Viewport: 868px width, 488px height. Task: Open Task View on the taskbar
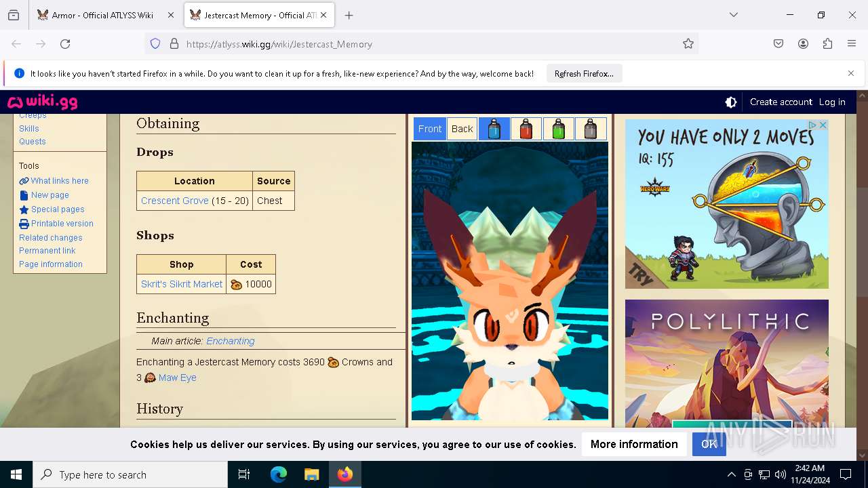[x=244, y=474]
